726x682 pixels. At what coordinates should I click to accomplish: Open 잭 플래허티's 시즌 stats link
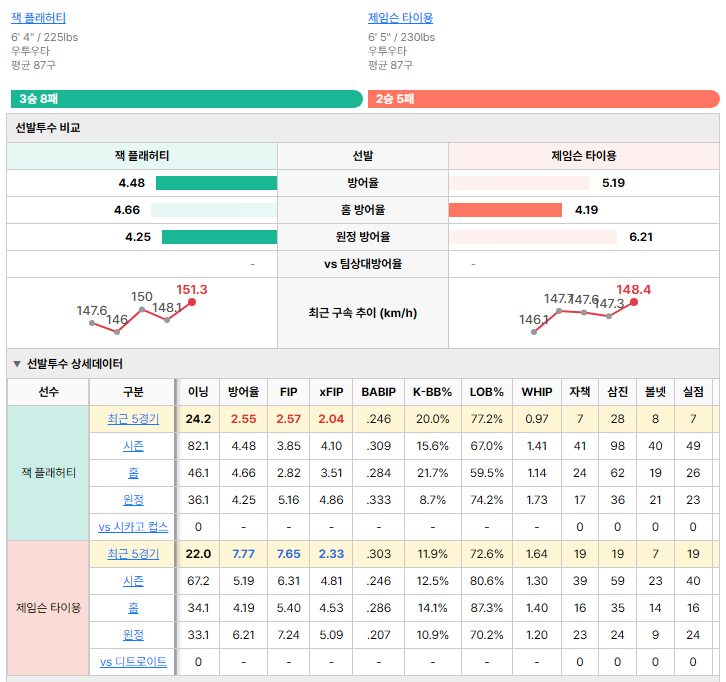click(133, 446)
